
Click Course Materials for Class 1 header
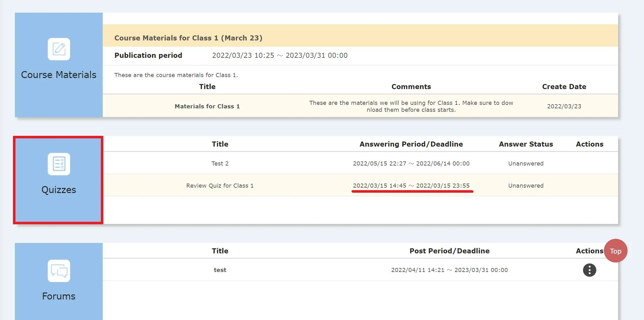[188, 38]
